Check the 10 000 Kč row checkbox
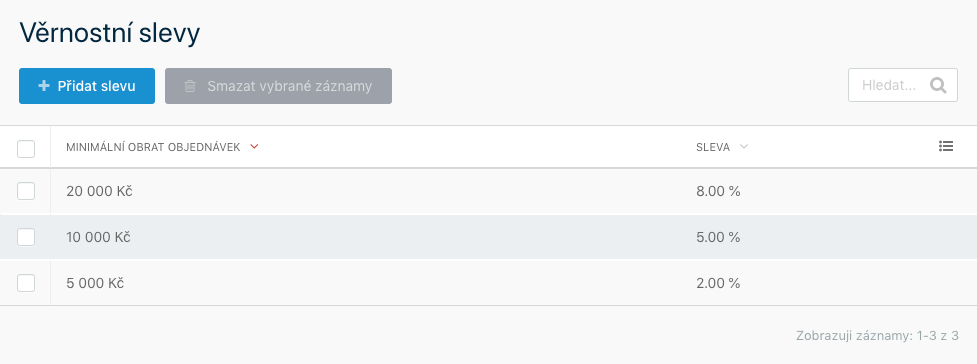The width and height of the screenshot is (977, 364). [26, 237]
